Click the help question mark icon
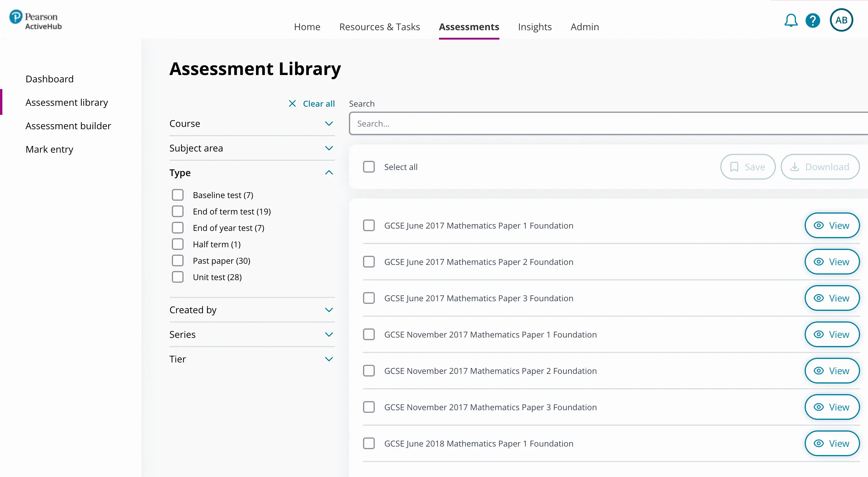868x477 pixels. [x=813, y=20]
